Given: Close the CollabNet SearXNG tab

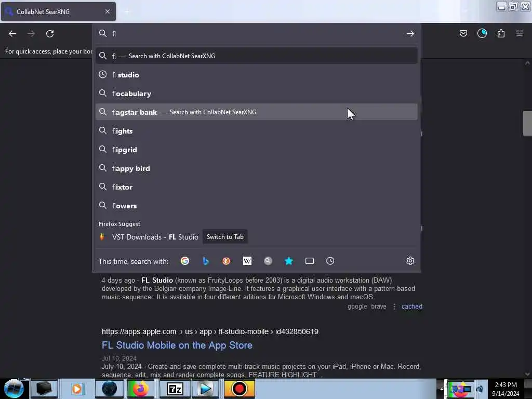Looking at the screenshot, I should [x=108, y=11].
